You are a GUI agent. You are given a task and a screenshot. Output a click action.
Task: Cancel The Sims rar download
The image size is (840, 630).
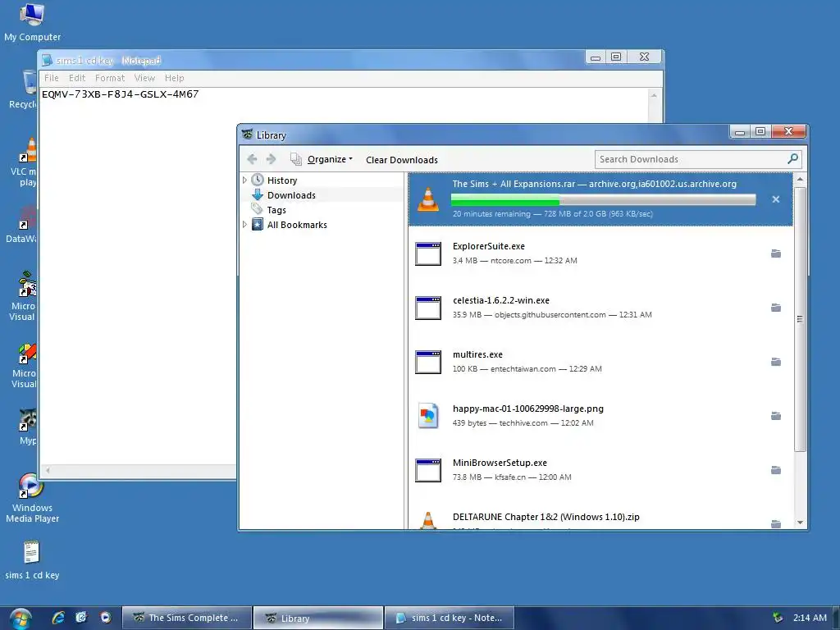[x=776, y=199]
